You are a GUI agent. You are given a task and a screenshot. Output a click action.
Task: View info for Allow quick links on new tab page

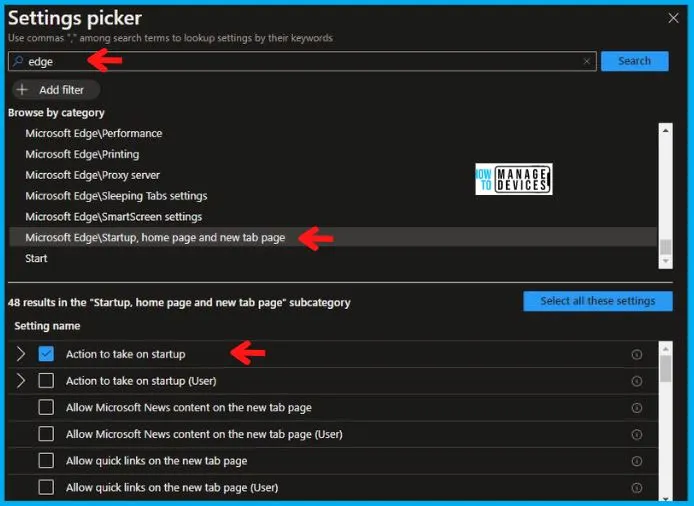click(x=636, y=461)
